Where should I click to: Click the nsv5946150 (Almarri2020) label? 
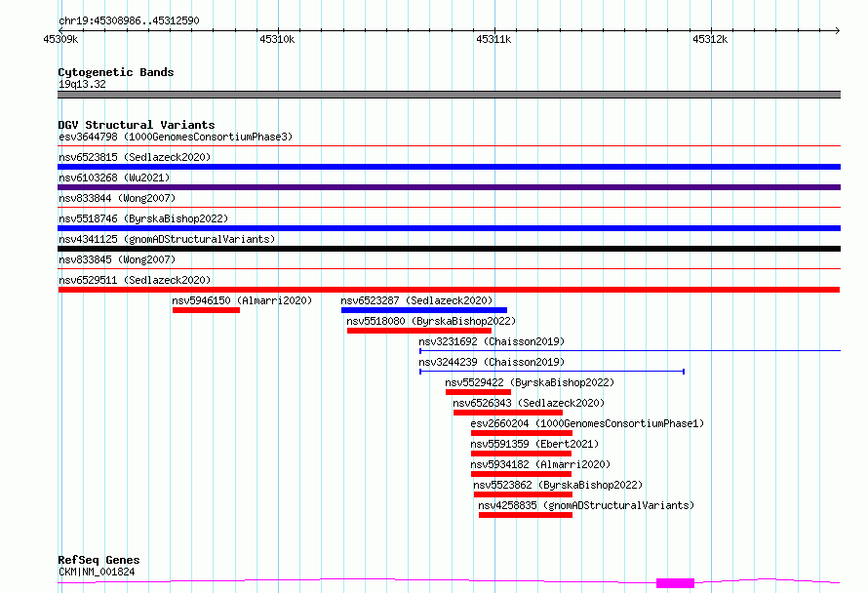tap(242, 300)
